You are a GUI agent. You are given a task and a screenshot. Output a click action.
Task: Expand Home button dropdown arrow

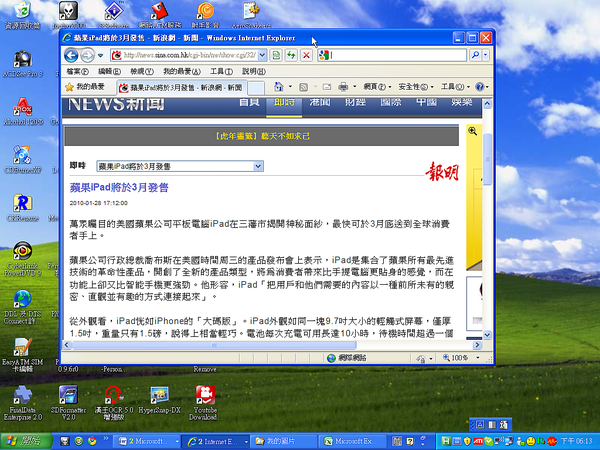[290, 87]
